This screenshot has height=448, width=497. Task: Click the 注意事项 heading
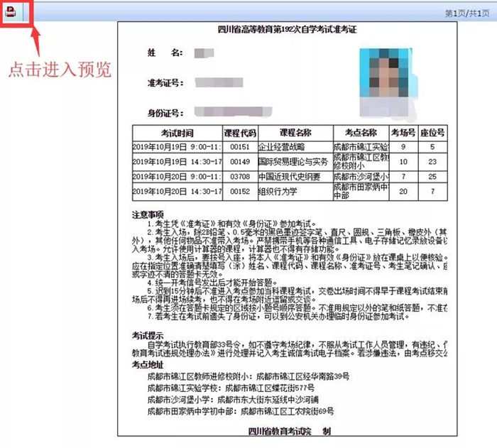(148, 214)
